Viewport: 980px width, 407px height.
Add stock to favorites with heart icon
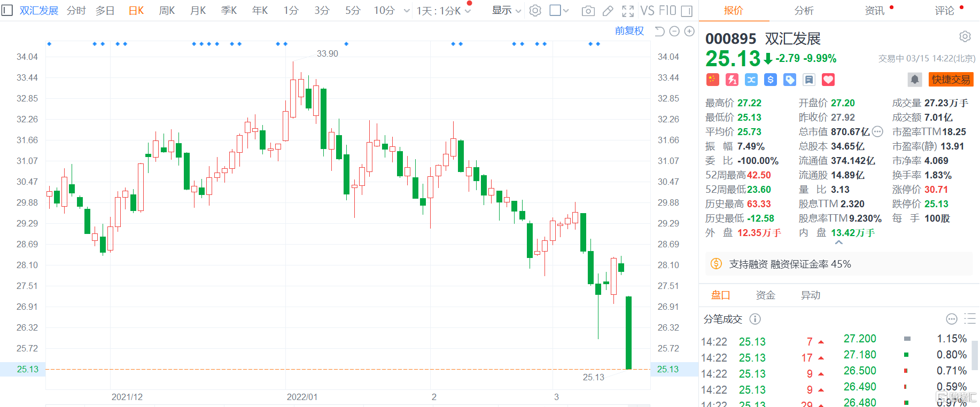828,80
